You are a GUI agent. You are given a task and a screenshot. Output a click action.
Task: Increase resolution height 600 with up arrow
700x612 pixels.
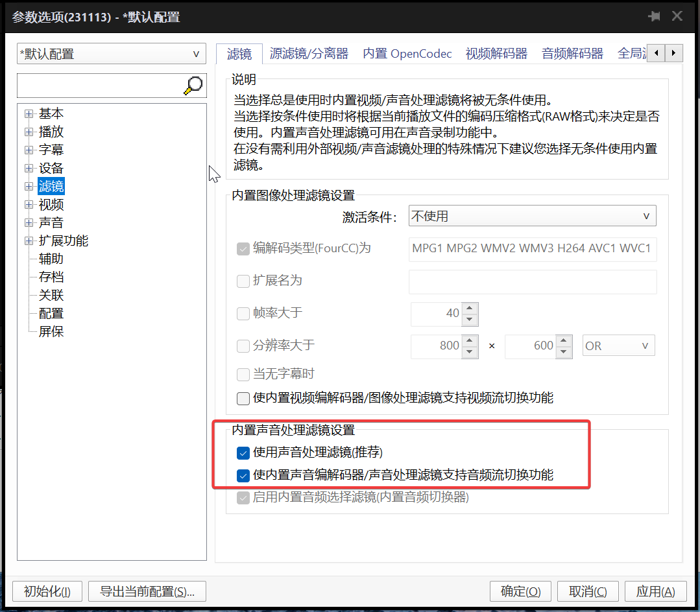(563, 340)
